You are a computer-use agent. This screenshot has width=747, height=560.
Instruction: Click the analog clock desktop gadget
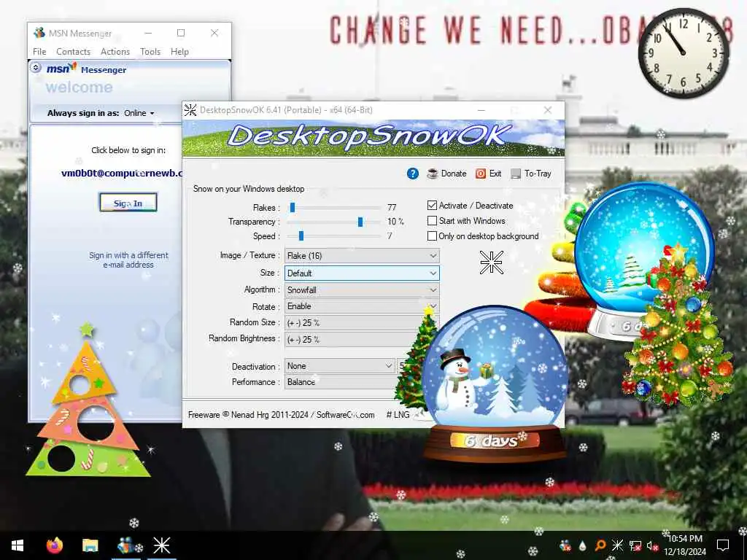683,52
